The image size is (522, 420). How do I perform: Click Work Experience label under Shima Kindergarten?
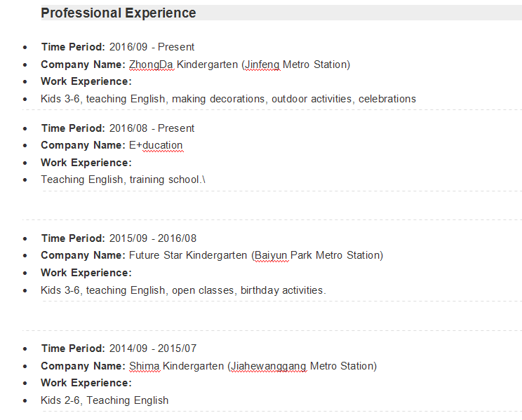pos(86,383)
